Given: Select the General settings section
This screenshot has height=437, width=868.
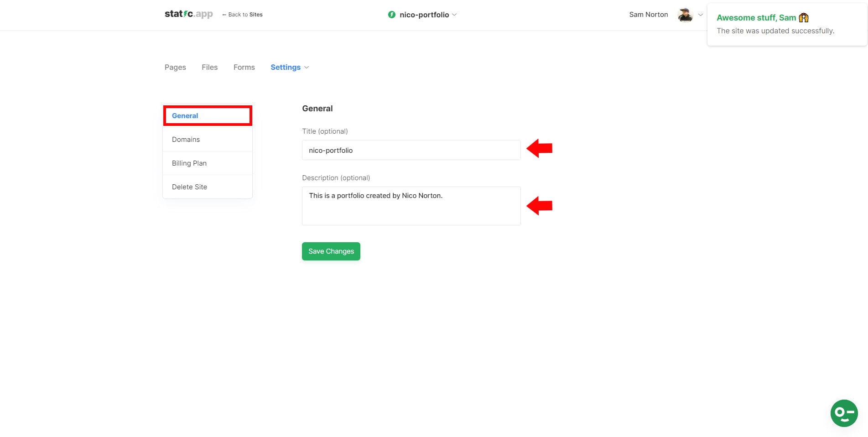Looking at the screenshot, I should pos(185,115).
